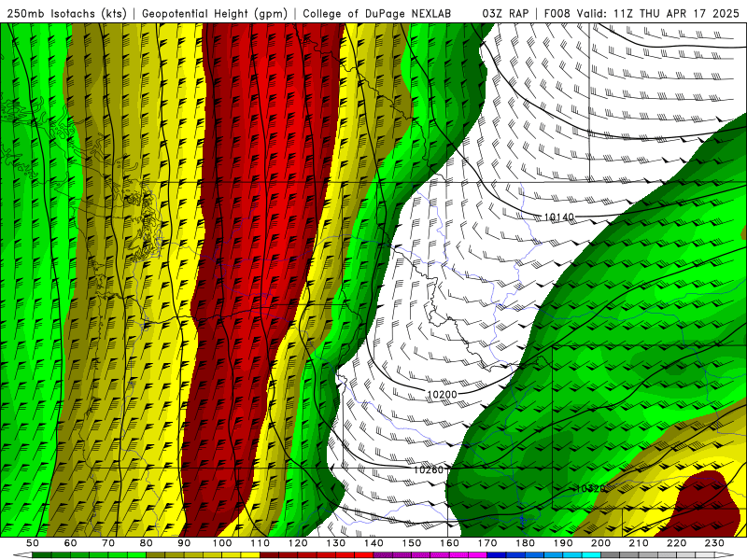Click the '250mb Isotachs (kts)' title text

click(66, 14)
